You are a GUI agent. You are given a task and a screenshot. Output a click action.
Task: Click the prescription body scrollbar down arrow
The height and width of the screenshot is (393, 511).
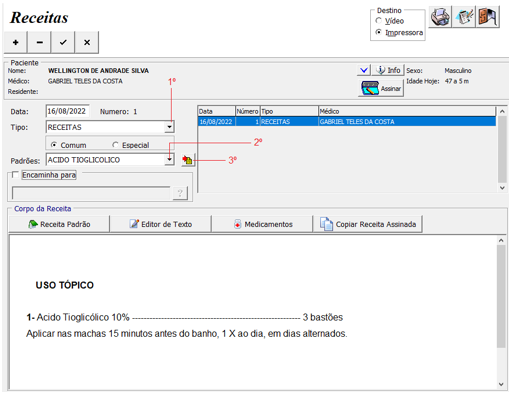[x=501, y=384]
